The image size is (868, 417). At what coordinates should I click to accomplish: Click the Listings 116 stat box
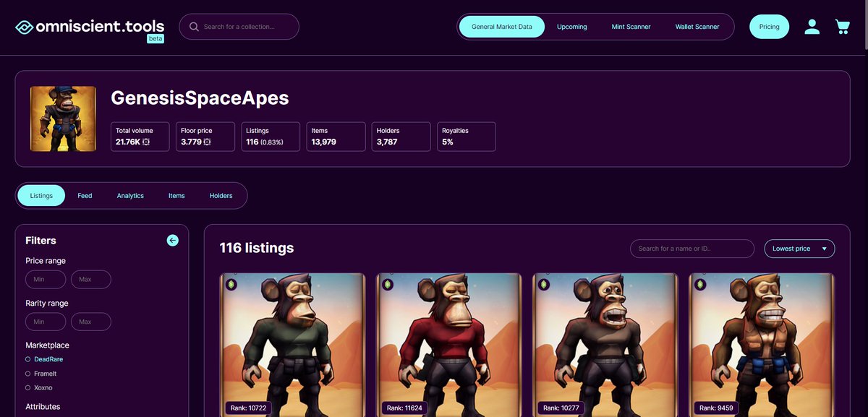[271, 137]
